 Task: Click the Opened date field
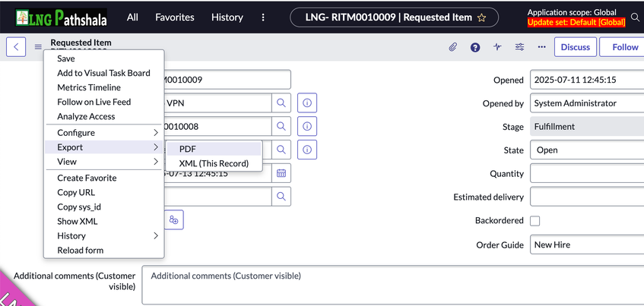(587, 80)
